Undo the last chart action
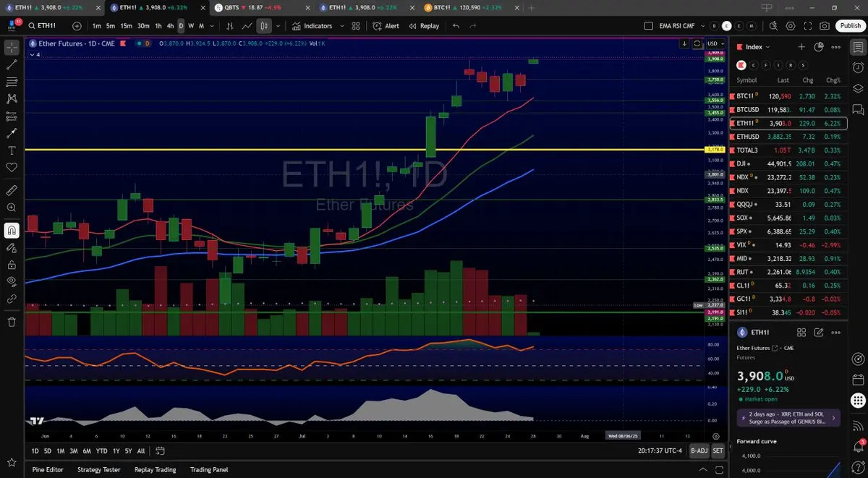The height and width of the screenshot is (478, 868). (x=456, y=26)
